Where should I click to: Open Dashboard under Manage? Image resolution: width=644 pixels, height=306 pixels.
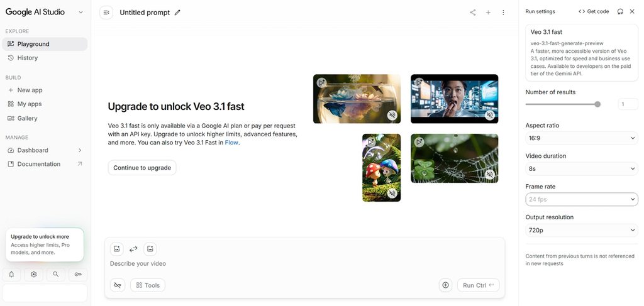pos(45,150)
